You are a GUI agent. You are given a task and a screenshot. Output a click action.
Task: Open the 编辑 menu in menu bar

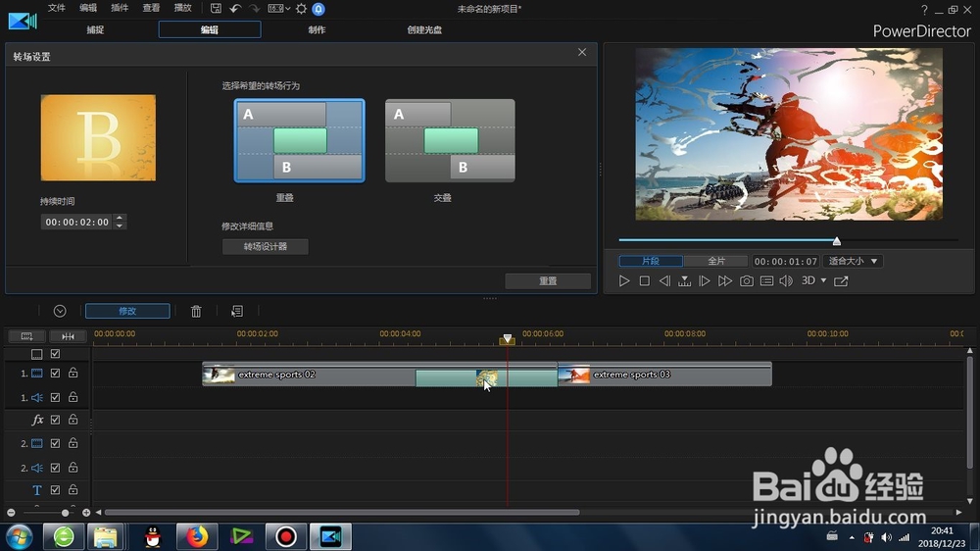[x=88, y=8]
